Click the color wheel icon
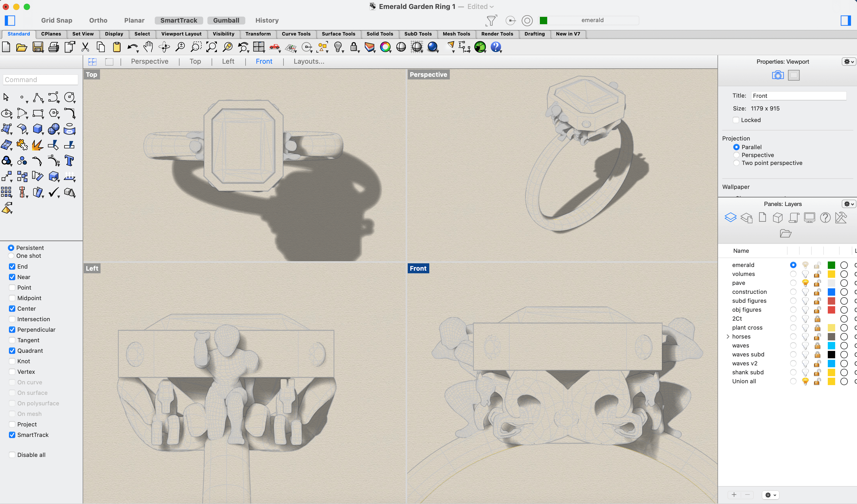Viewport: 857px width, 504px height. 385,47
